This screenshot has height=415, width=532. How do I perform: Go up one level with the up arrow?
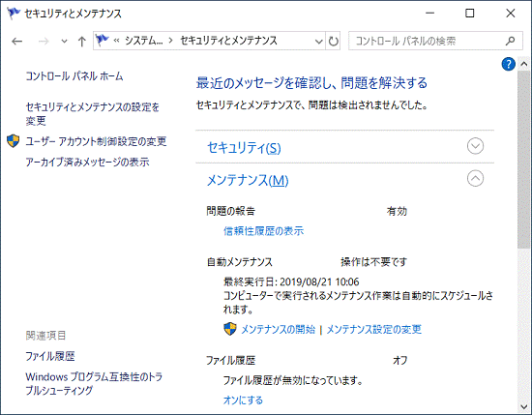tap(81, 42)
